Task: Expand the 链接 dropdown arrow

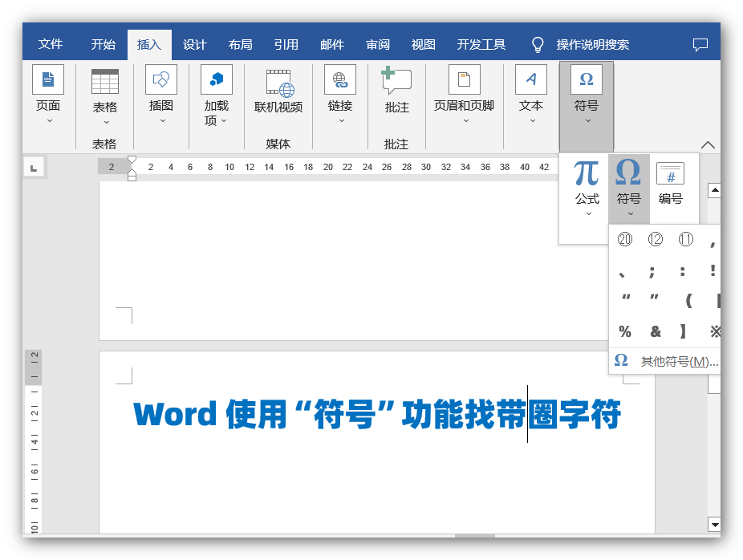Action: [x=342, y=121]
